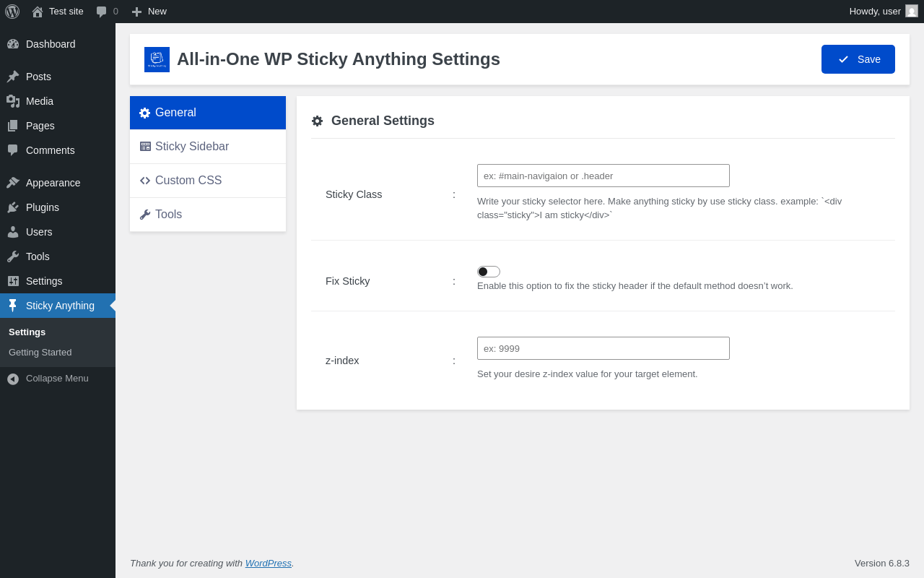Click the Appearance paintbrush icon
Screen dimensions: 924x578
click(x=13, y=183)
